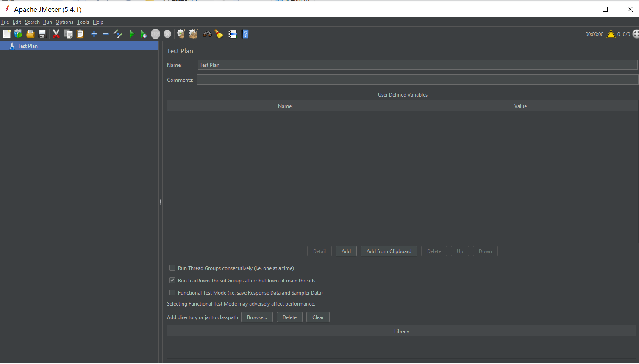This screenshot has width=639, height=364.
Task: Click the Copy icon in toolbar
Action: click(68, 34)
